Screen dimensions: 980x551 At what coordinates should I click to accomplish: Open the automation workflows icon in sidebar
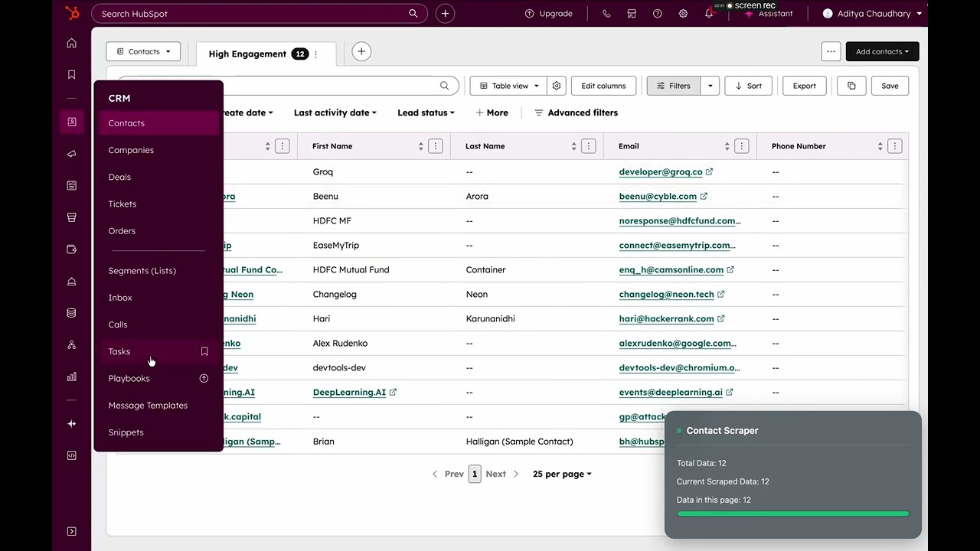coord(72,345)
